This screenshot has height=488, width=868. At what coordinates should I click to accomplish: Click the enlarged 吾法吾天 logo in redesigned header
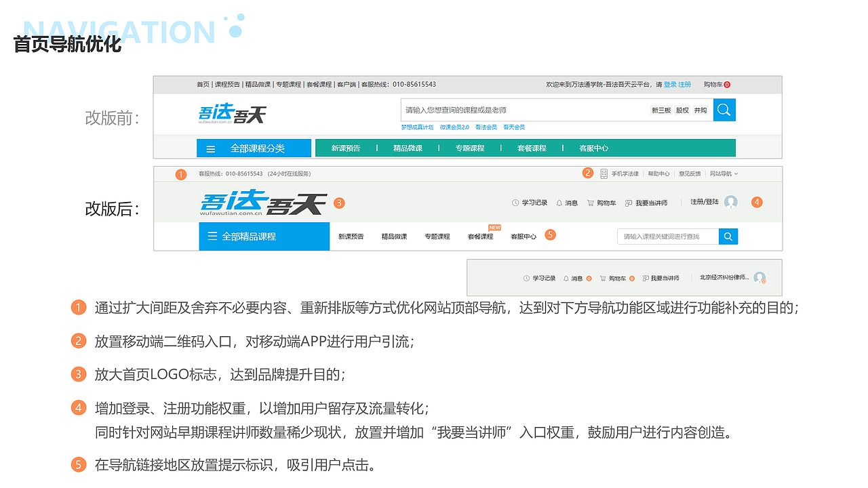click(264, 203)
